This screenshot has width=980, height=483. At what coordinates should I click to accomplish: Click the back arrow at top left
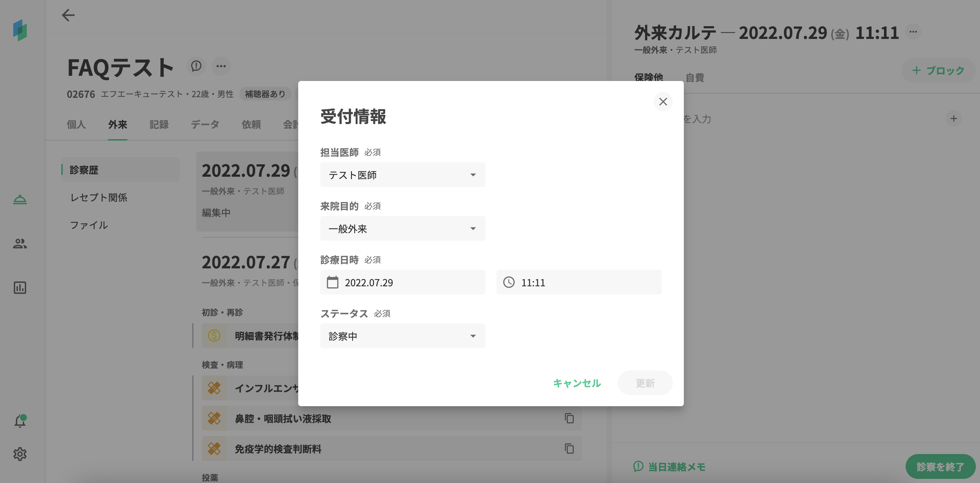point(68,15)
